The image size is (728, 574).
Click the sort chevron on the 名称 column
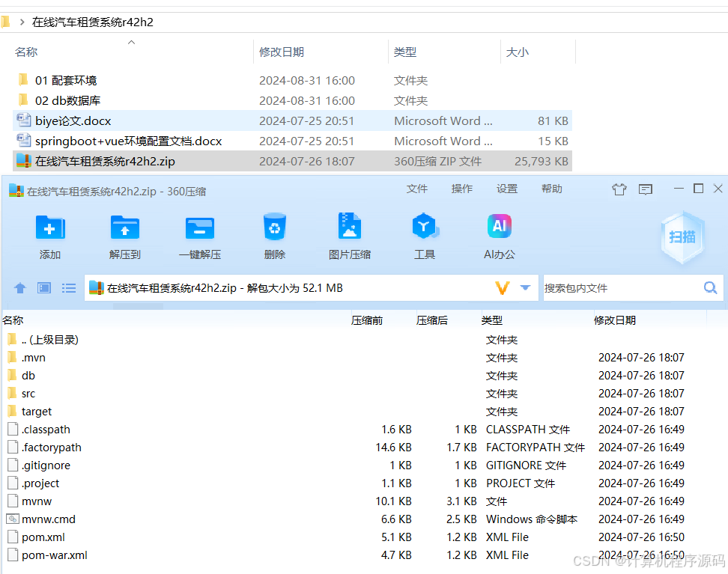(131, 43)
